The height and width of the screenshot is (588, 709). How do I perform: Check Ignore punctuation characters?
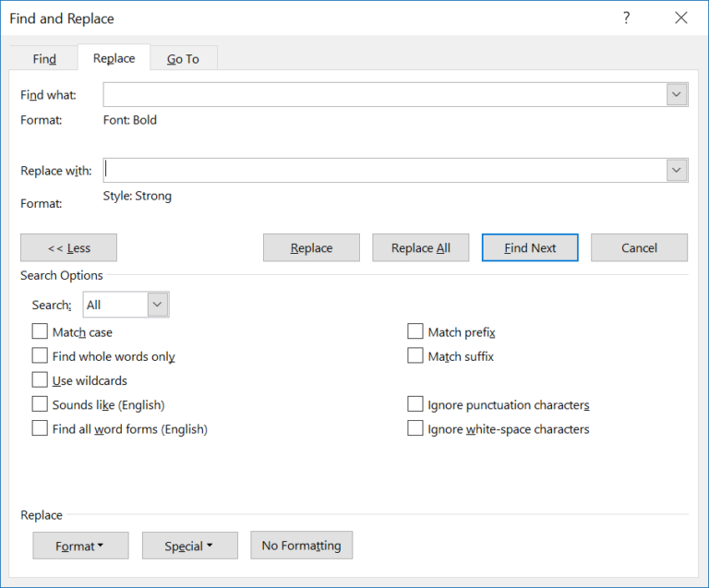[415, 404]
